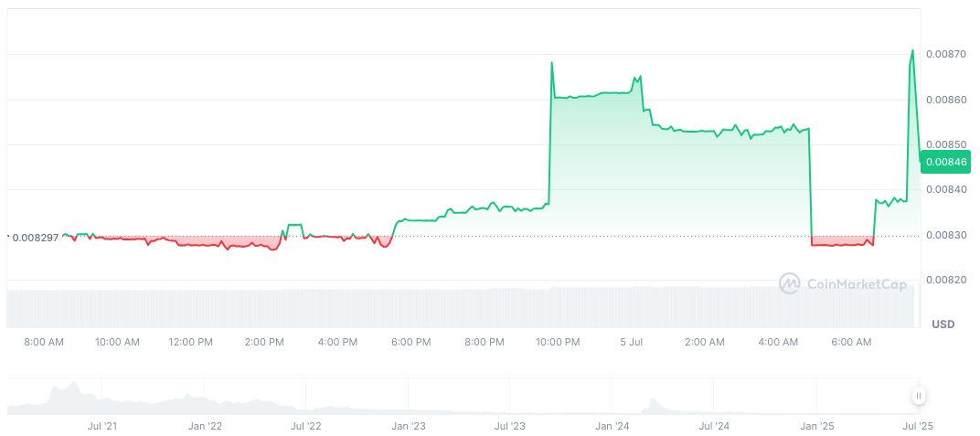Click the CoinMarketCap watermark text
The width and height of the screenshot is (980, 436).
tap(857, 284)
